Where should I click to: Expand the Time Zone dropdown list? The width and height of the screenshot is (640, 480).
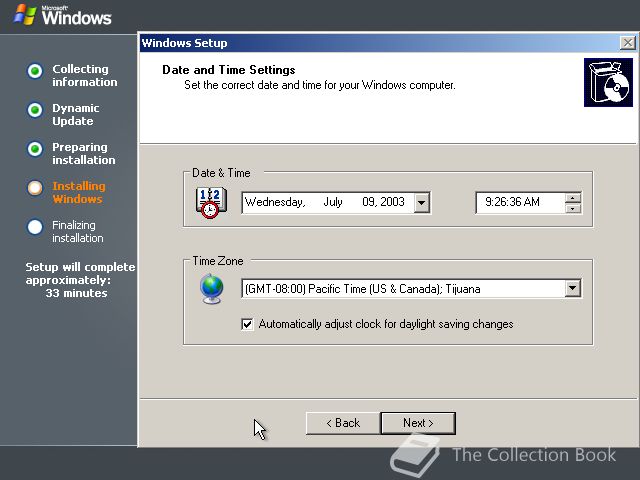(573, 288)
